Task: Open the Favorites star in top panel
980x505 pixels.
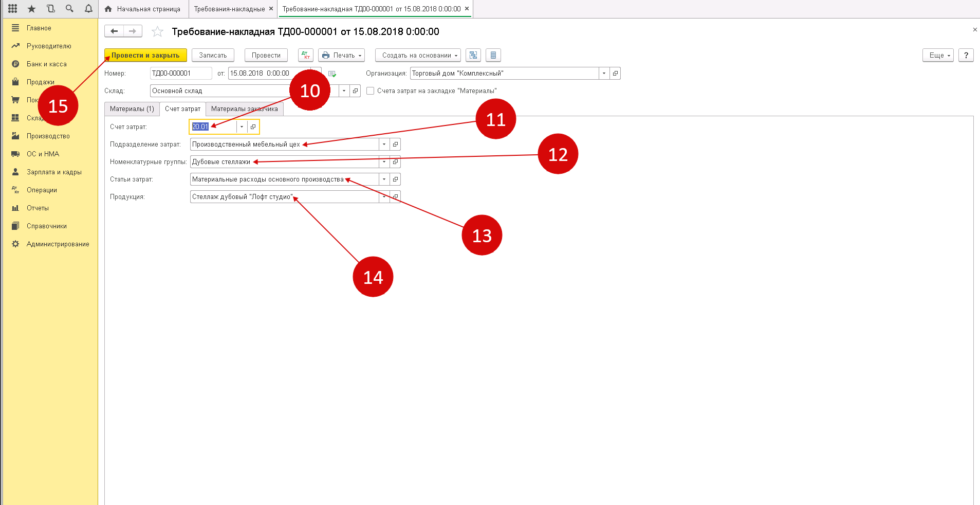Action: pos(32,9)
